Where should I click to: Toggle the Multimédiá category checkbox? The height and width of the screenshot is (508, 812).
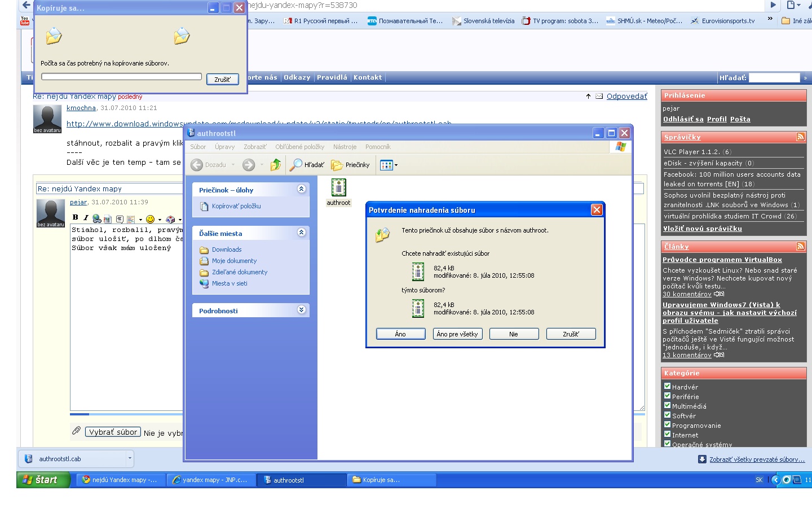click(x=667, y=406)
